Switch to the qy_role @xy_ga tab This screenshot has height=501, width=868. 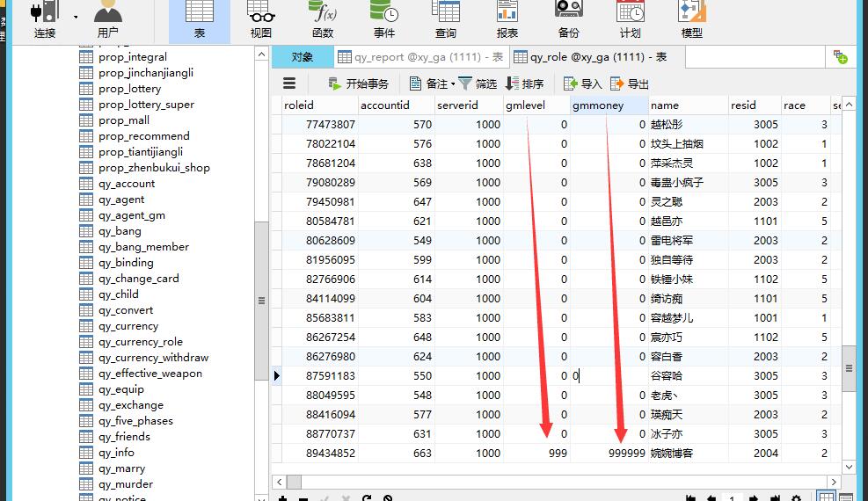[x=596, y=57]
